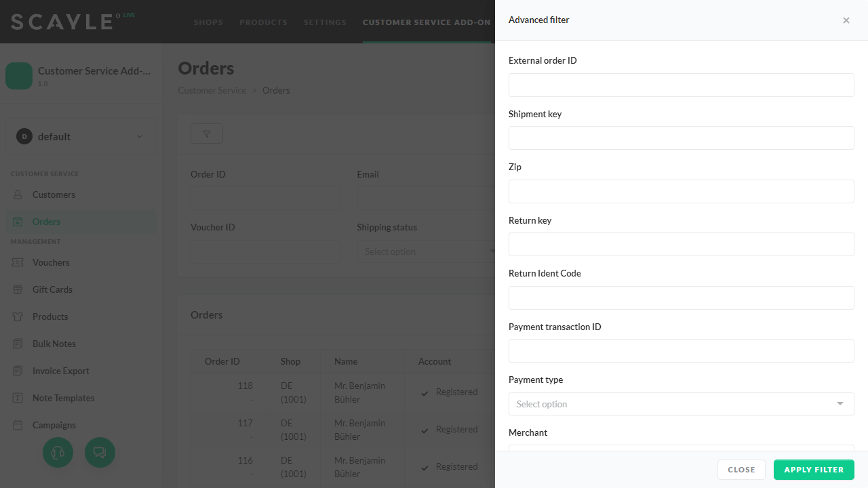Click the Campaigns calendar icon

(x=18, y=425)
